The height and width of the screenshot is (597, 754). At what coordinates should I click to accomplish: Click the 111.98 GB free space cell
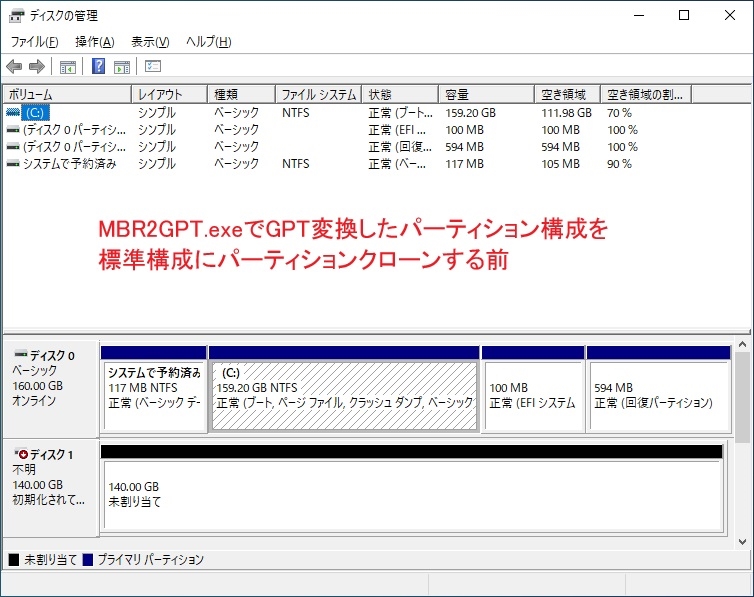566,113
